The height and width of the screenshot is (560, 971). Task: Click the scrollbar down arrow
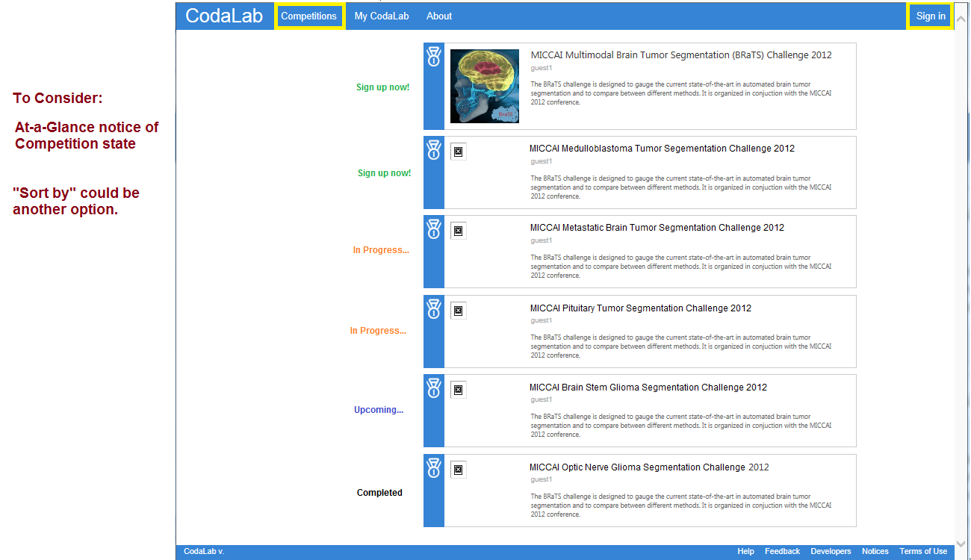961,544
